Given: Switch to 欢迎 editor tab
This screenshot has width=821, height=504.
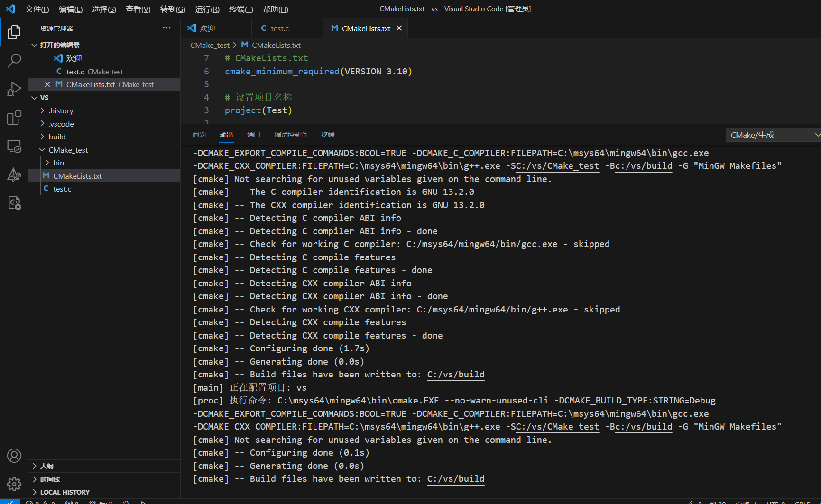Looking at the screenshot, I should (x=215, y=28).
